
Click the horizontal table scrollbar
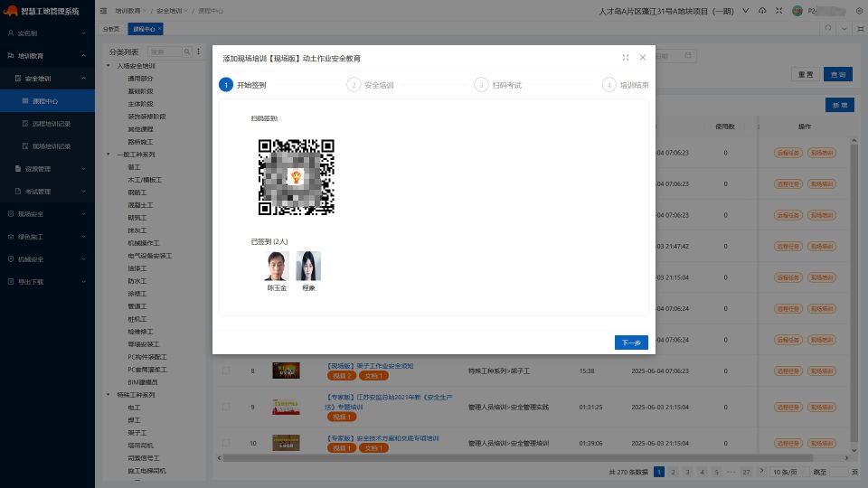click(x=517, y=458)
